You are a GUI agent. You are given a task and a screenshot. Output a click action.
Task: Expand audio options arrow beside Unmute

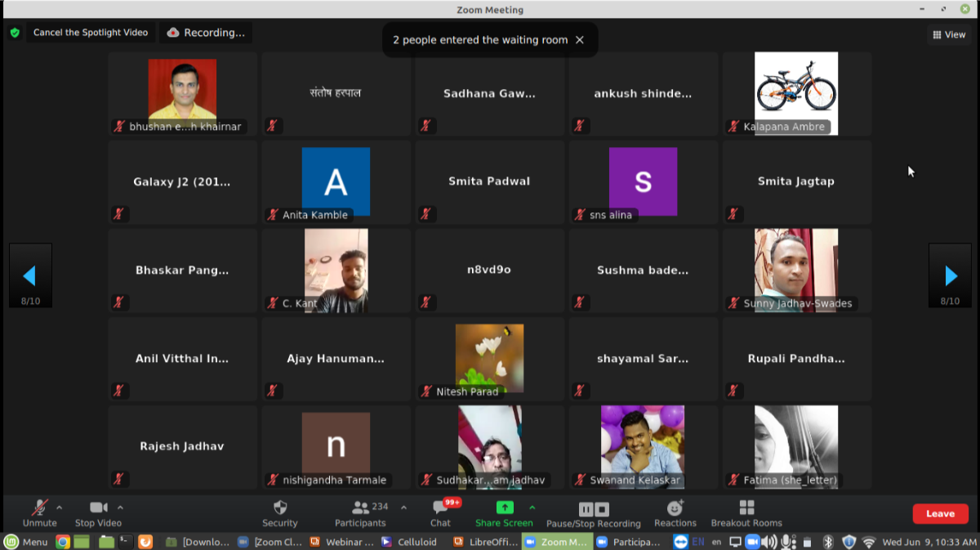pyautogui.click(x=59, y=508)
